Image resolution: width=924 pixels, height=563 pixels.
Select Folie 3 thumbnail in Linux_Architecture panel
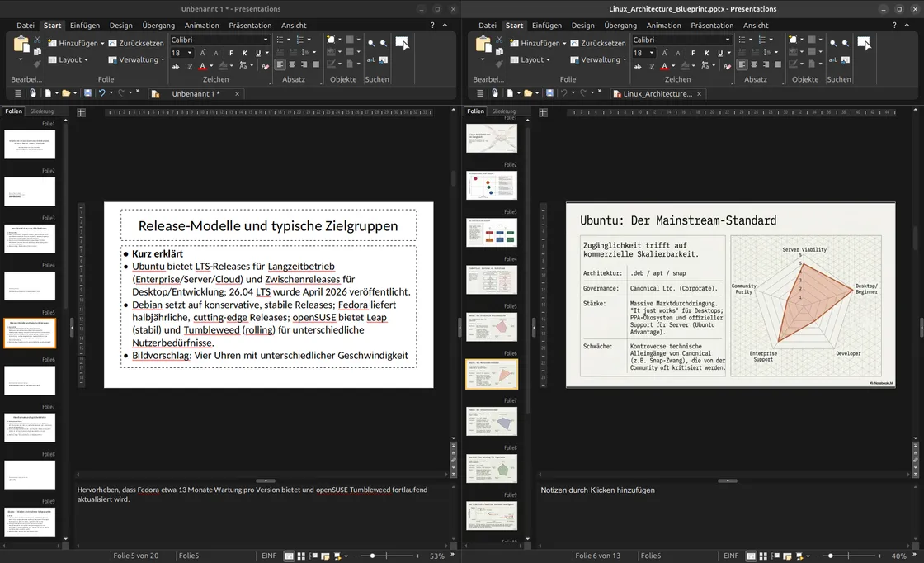pos(492,232)
